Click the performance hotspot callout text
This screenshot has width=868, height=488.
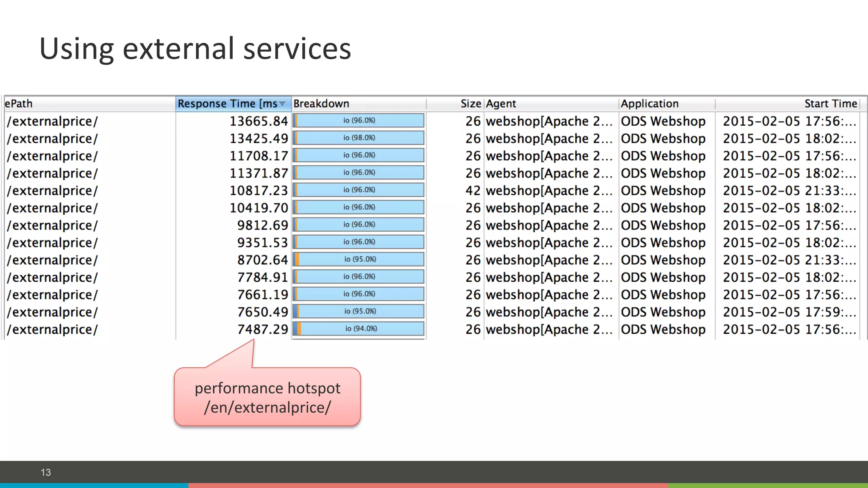click(267, 397)
